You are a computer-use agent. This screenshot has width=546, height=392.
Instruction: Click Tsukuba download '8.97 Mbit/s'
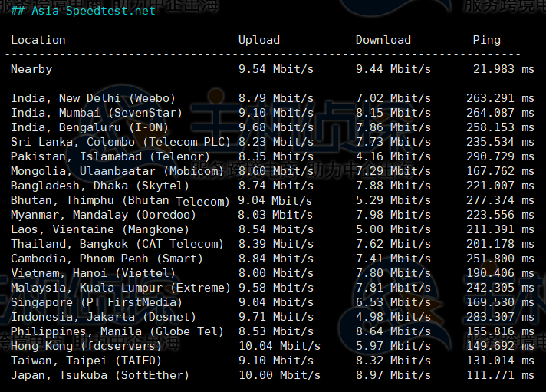coord(393,377)
